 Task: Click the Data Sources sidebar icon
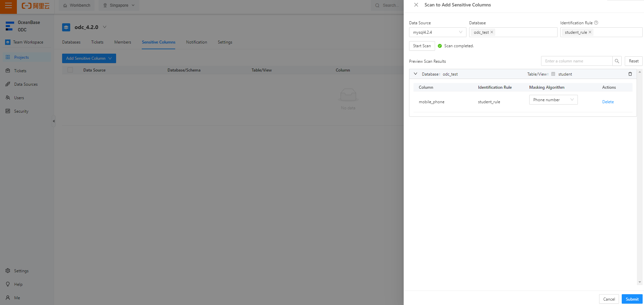8,84
